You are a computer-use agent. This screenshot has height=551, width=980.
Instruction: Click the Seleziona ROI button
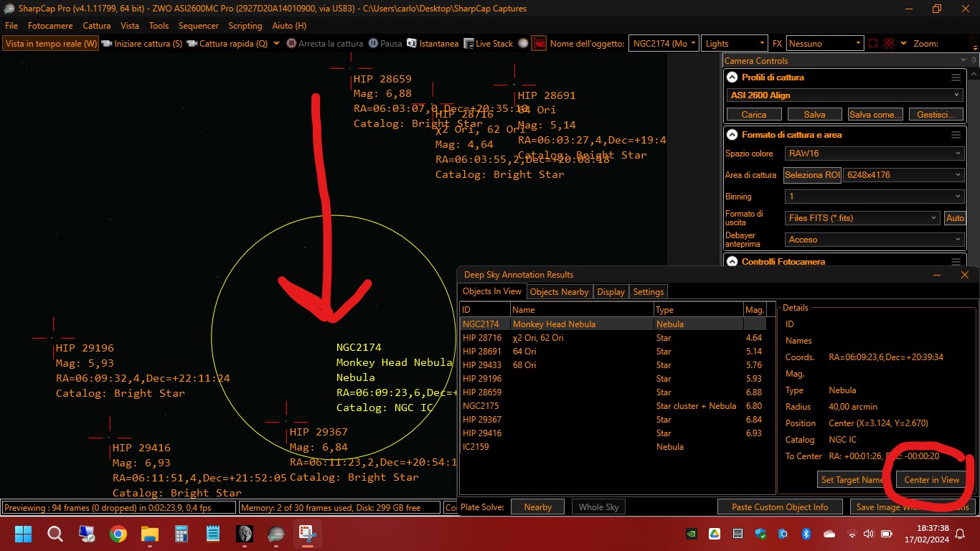coord(812,174)
